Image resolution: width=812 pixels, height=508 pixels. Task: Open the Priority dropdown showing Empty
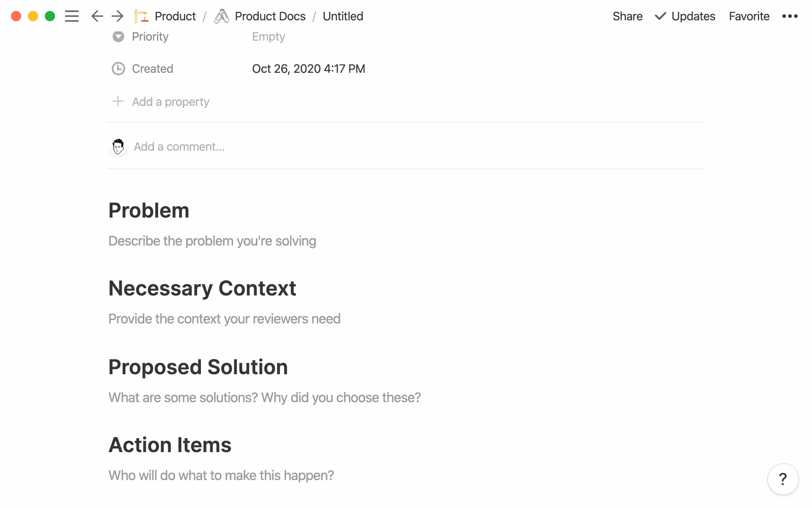[269, 36]
